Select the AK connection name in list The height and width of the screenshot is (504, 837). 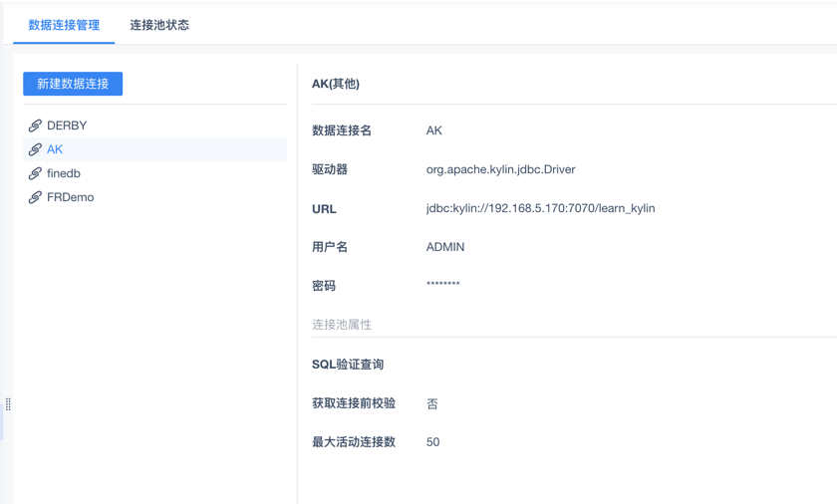point(55,149)
